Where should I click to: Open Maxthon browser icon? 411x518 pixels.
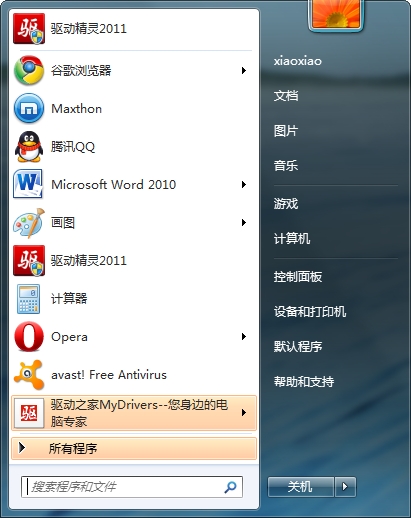pos(29,109)
